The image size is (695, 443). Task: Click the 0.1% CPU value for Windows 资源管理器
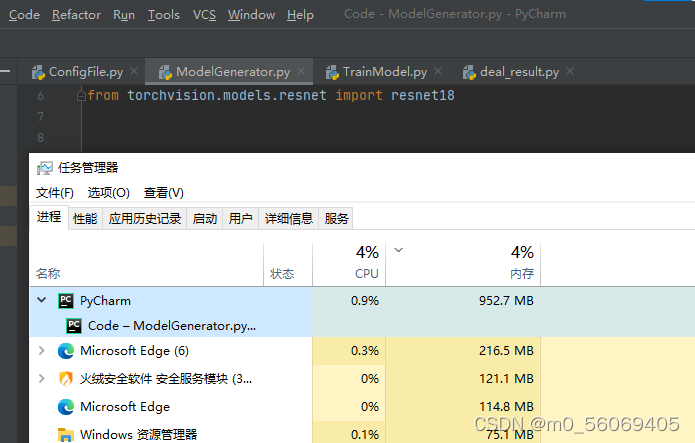(365, 435)
